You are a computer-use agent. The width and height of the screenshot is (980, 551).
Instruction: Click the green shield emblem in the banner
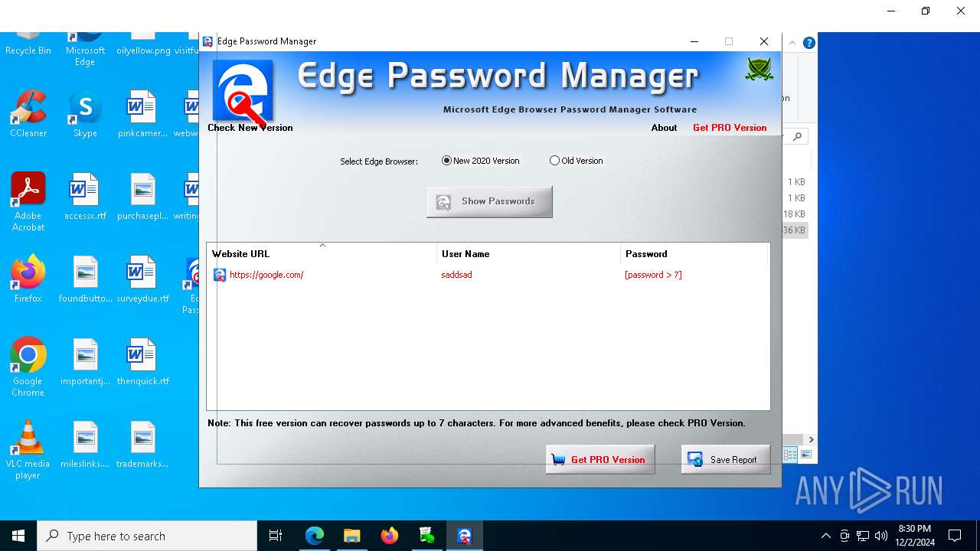point(759,70)
